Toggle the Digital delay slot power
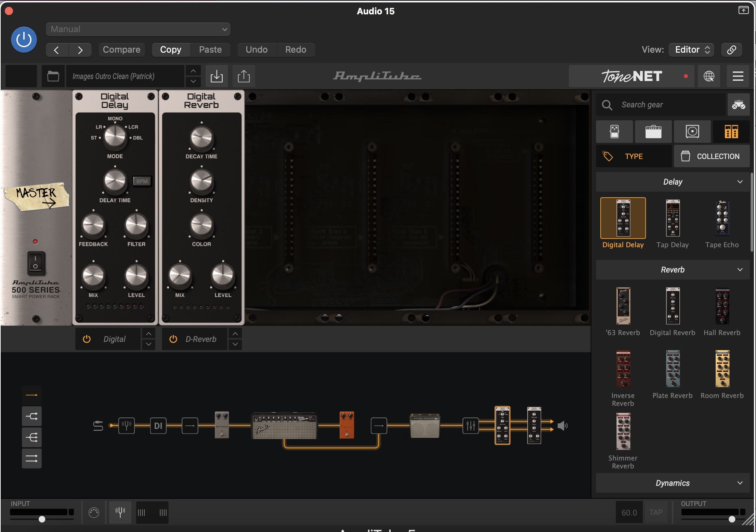 [87, 339]
